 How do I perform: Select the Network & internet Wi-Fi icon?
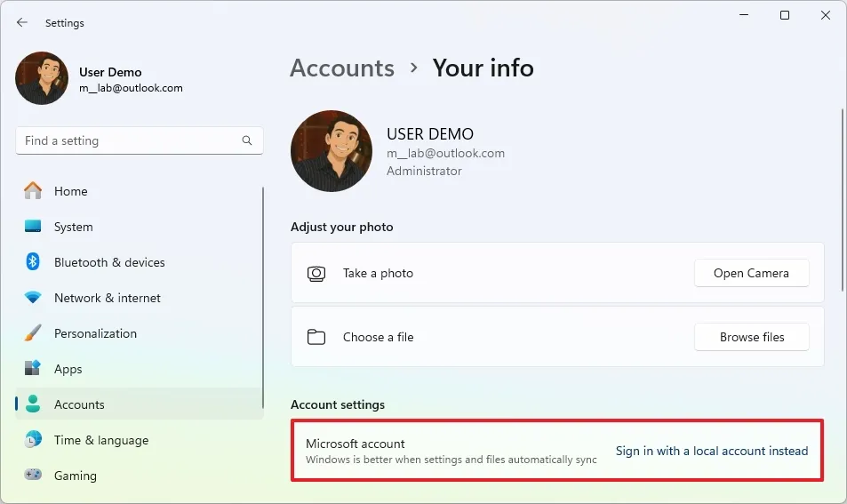click(x=33, y=298)
